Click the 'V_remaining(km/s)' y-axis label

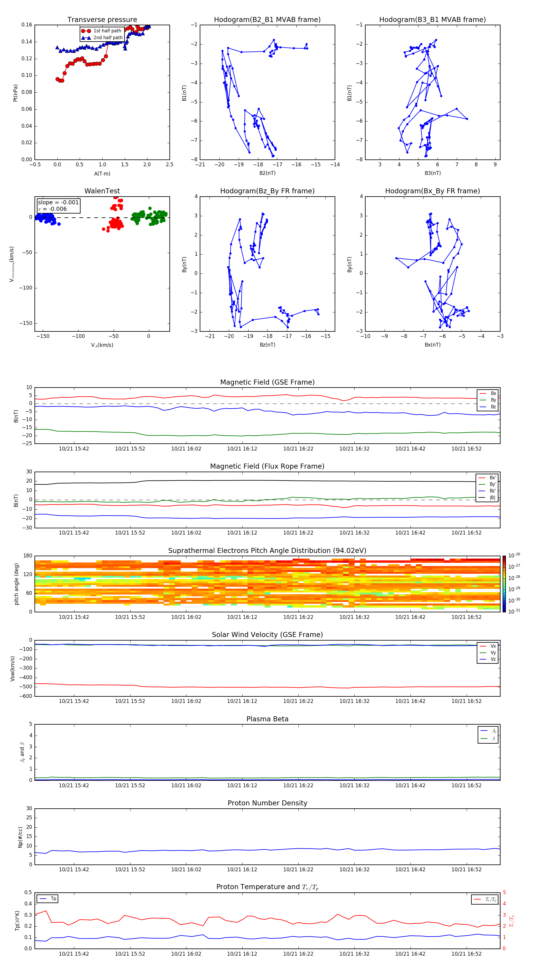(x=12, y=264)
